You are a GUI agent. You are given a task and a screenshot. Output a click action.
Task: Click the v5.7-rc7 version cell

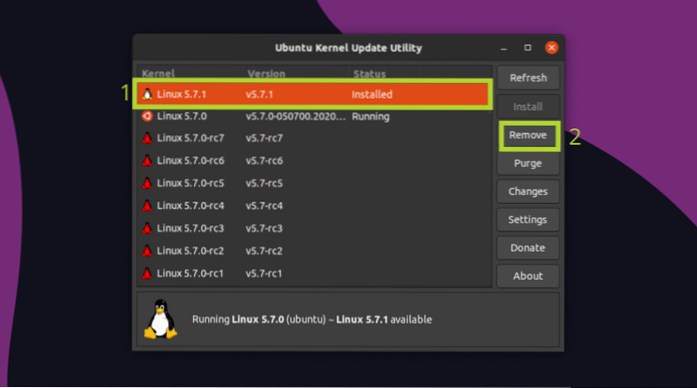(264, 138)
